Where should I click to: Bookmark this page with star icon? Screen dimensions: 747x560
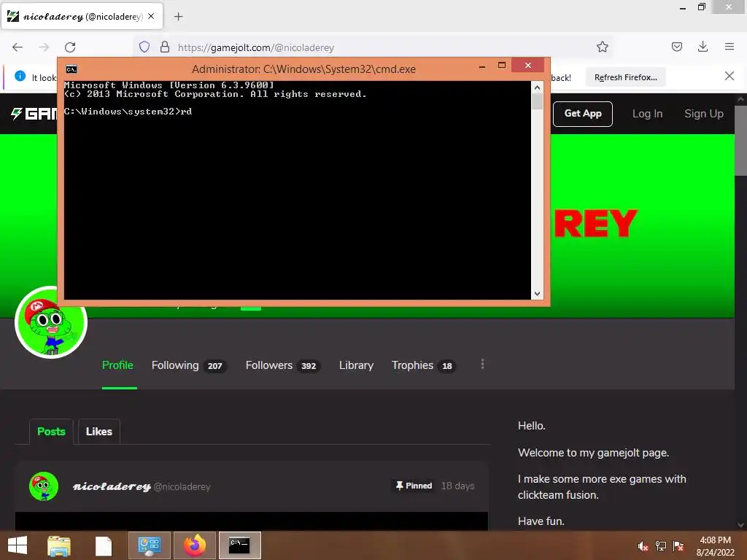[602, 47]
